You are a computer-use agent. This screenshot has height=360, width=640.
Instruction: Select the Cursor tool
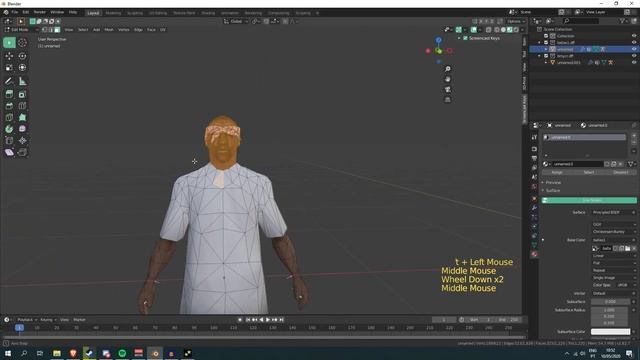(x=22, y=42)
